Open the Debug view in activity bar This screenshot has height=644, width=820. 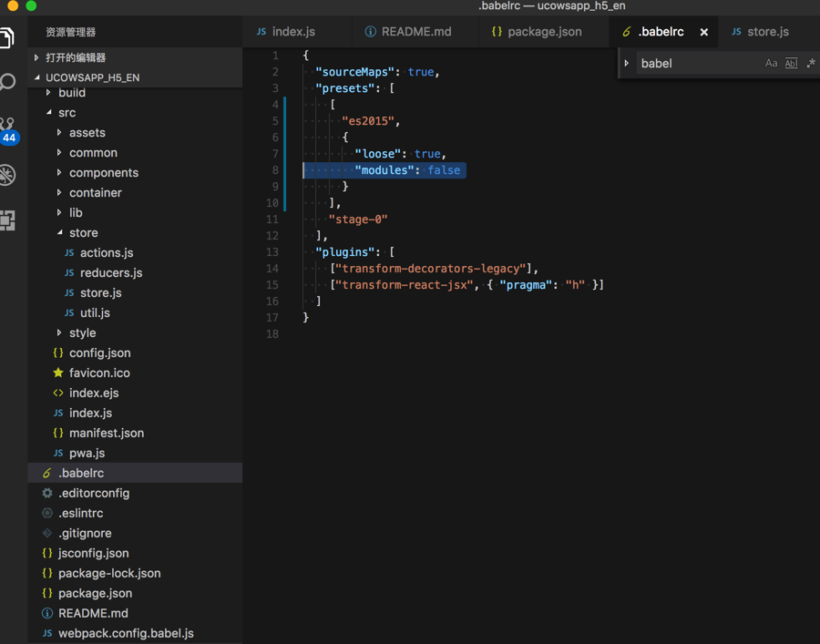7,175
